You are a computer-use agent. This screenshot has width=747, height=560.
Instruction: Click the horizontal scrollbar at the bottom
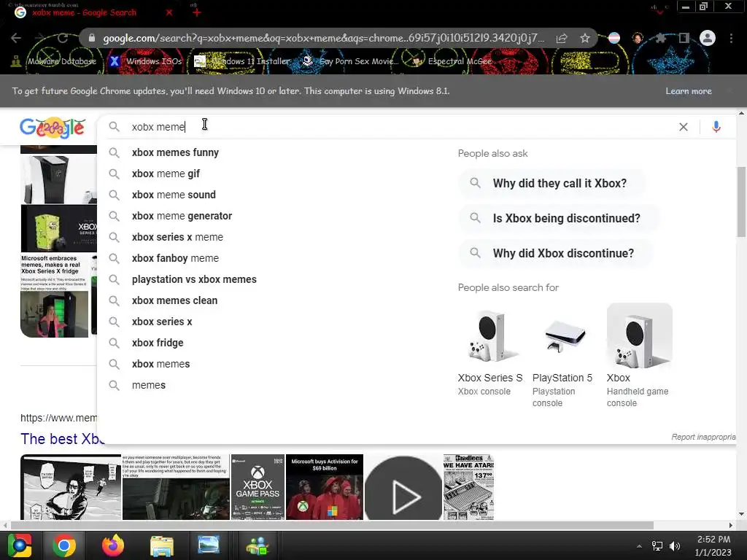(332, 525)
